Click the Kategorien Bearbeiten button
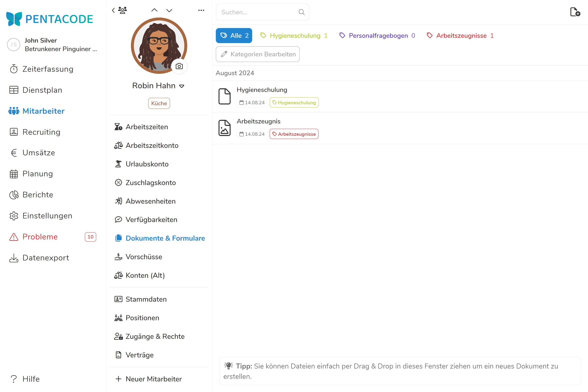Image resolution: width=588 pixels, height=392 pixels. point(257,54)
